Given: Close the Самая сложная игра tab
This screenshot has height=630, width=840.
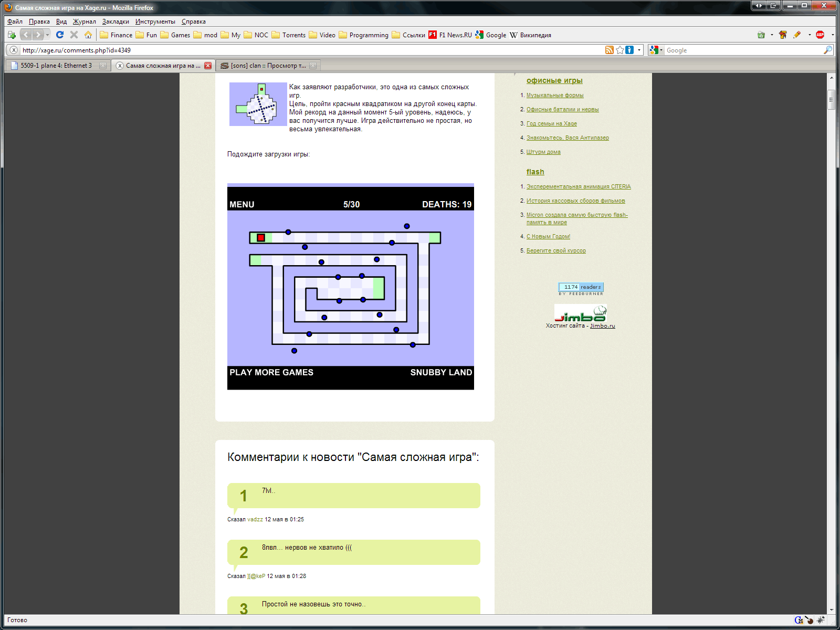Looking at the screenshot, I should [208, 66].
